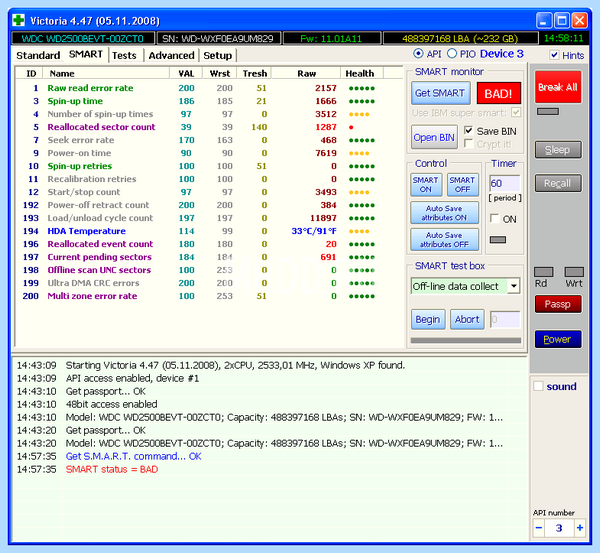Click the ID column header

31,73
